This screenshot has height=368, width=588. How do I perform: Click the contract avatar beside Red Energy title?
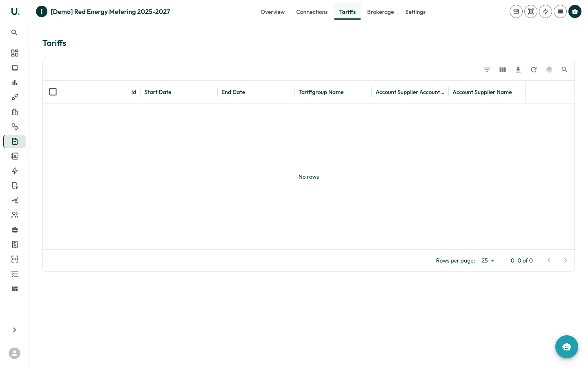[42, 11]
